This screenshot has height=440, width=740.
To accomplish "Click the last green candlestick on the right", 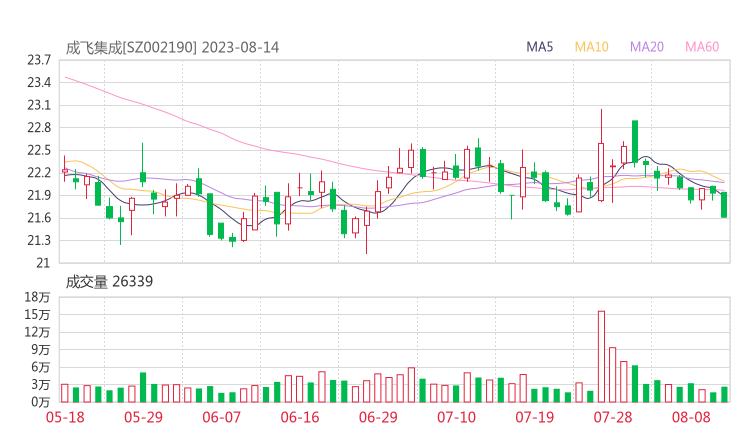I will [724, 204].
